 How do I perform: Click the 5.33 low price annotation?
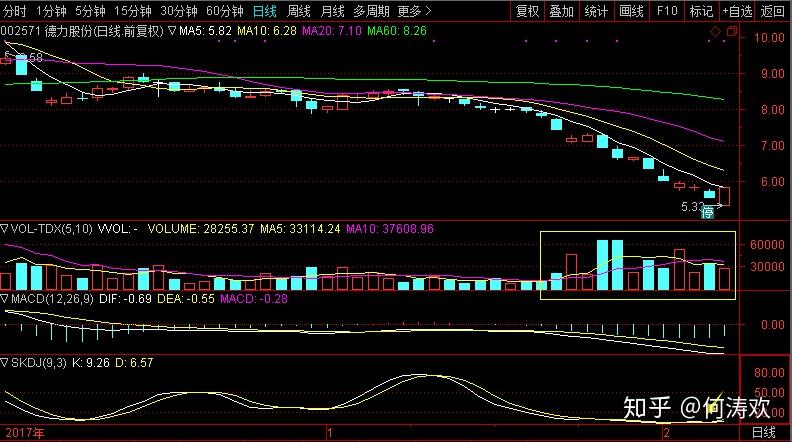tap(693, 207)
